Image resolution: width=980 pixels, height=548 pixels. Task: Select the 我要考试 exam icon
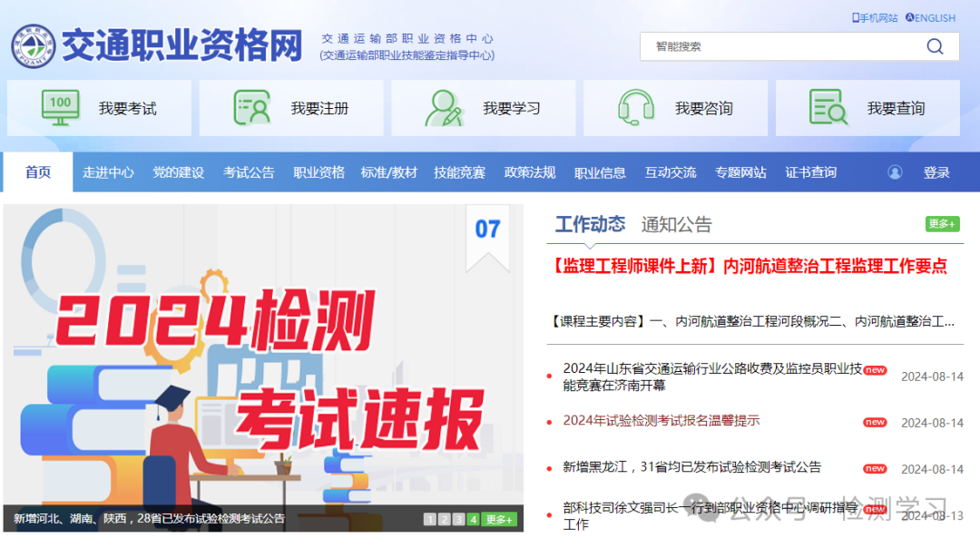(59, 107)
